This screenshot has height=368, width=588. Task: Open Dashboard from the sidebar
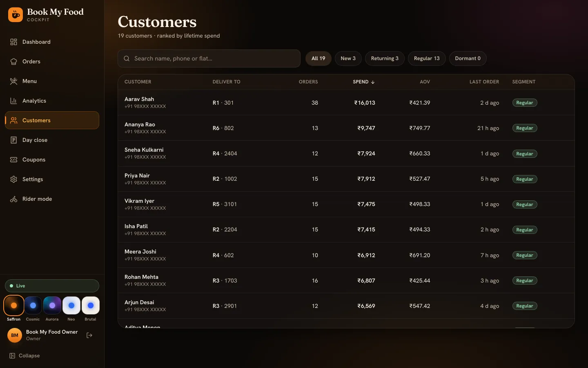pos(52,42)
